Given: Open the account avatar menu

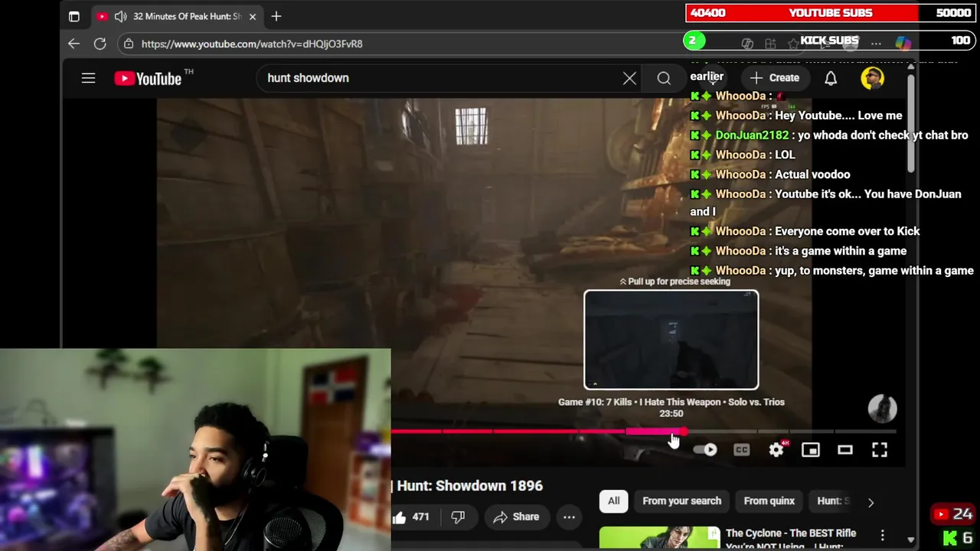Looking at the screenshot, I should click(x=872, y=78).
